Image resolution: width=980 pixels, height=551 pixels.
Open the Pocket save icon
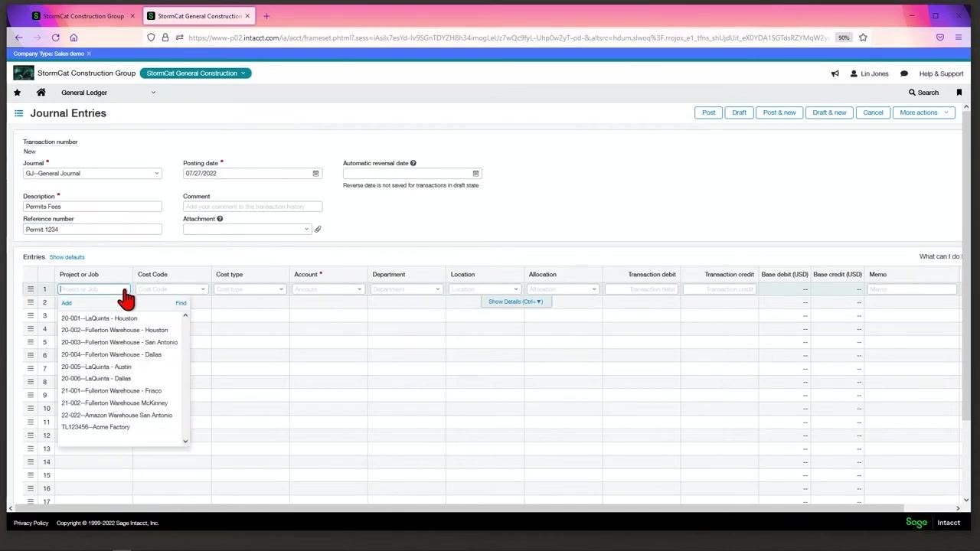coord(940,37)
